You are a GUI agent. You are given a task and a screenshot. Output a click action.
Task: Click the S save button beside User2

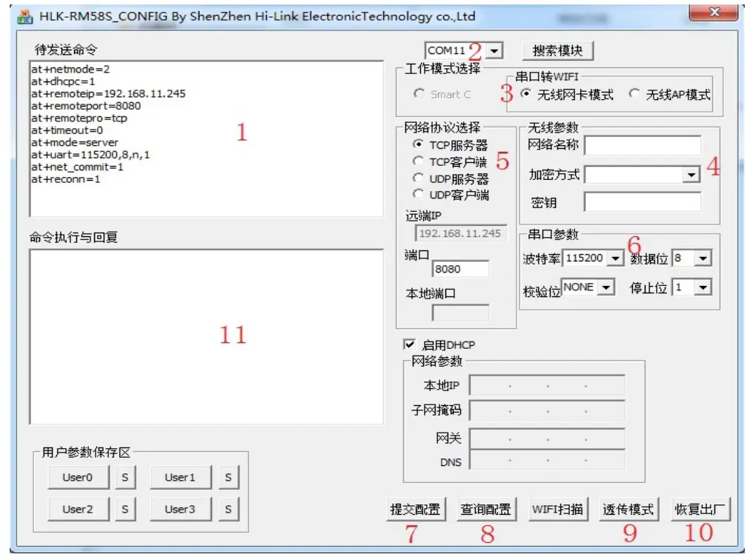pyautogui.click(x=125, y=510)
